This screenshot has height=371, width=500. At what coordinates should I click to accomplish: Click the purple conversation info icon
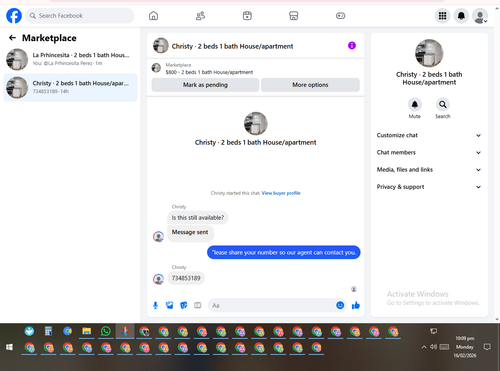point(352,46)
